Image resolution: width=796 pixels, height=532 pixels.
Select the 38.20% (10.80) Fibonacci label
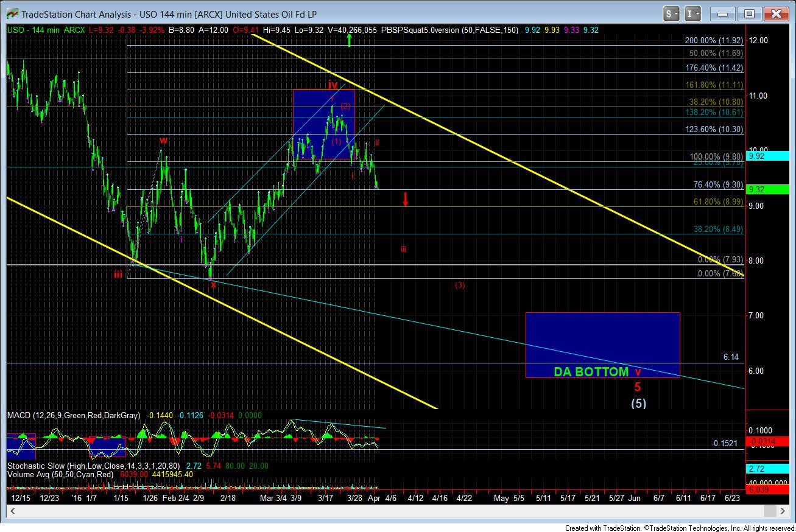[x=716, y=102]
